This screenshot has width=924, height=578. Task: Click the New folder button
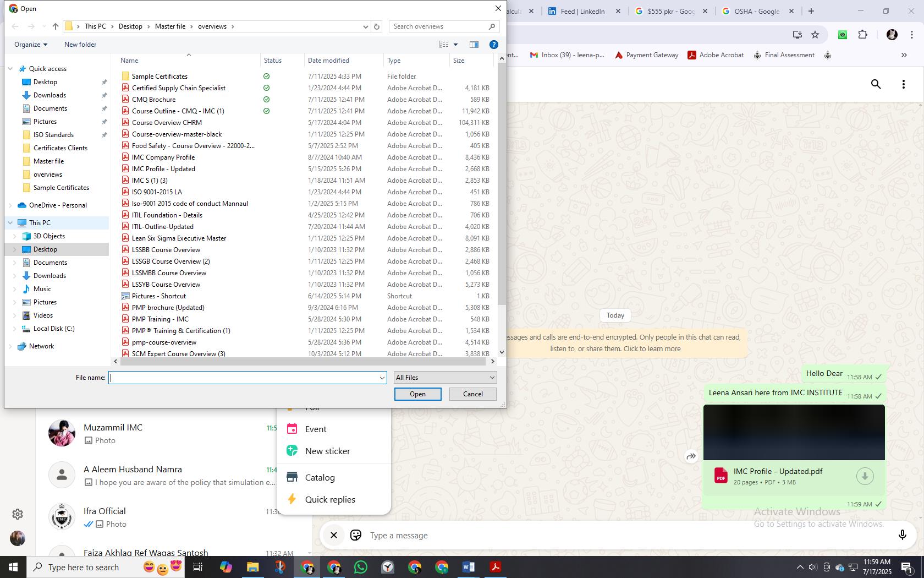click(x=80, y=45)
